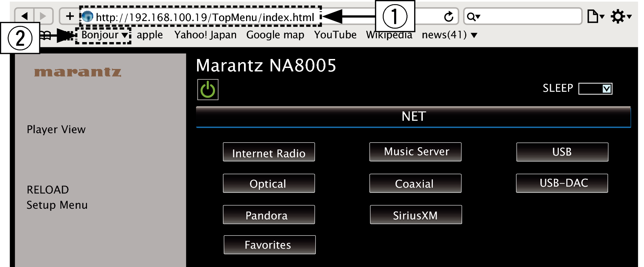Image resolution: width=644 pixels, height=267 pixels.
Task: Open the Yahoo! Japan bookmark
Action: tap(205, 35)
